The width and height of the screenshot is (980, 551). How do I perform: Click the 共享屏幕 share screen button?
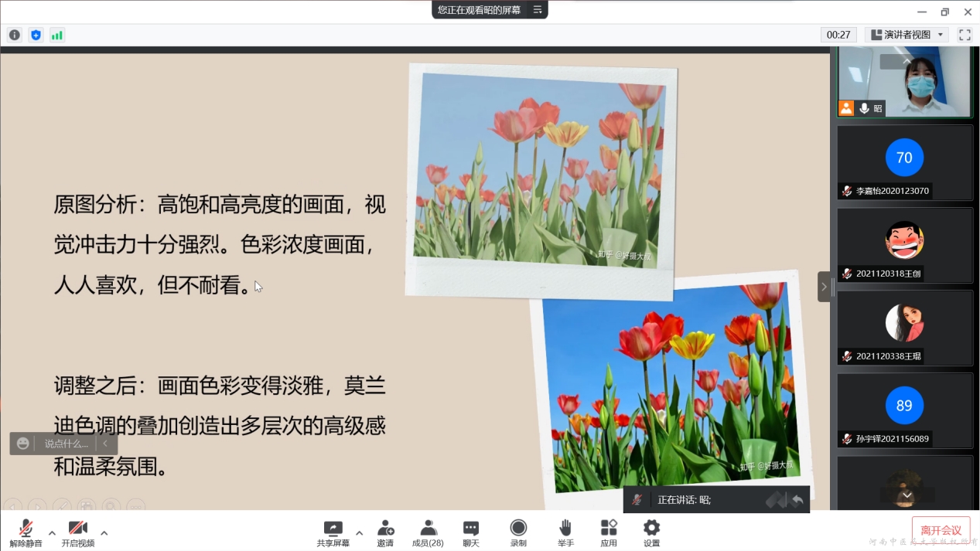coord(333,532)
